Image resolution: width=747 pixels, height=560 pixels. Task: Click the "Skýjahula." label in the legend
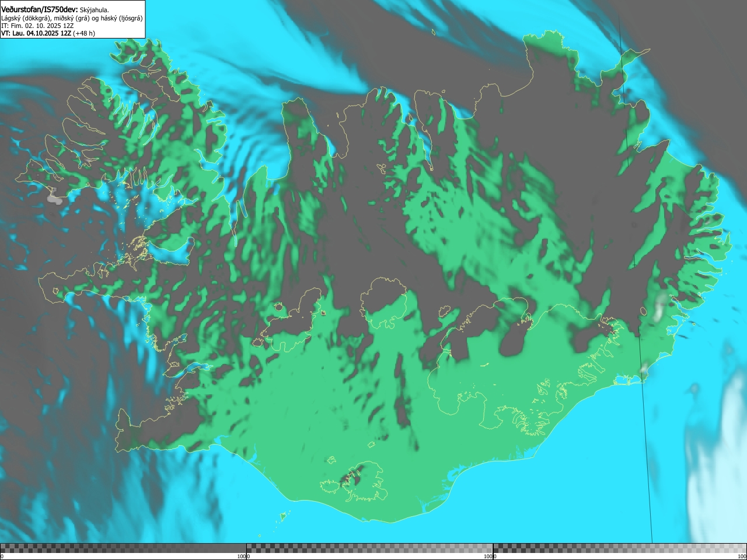tap(94, 10)
